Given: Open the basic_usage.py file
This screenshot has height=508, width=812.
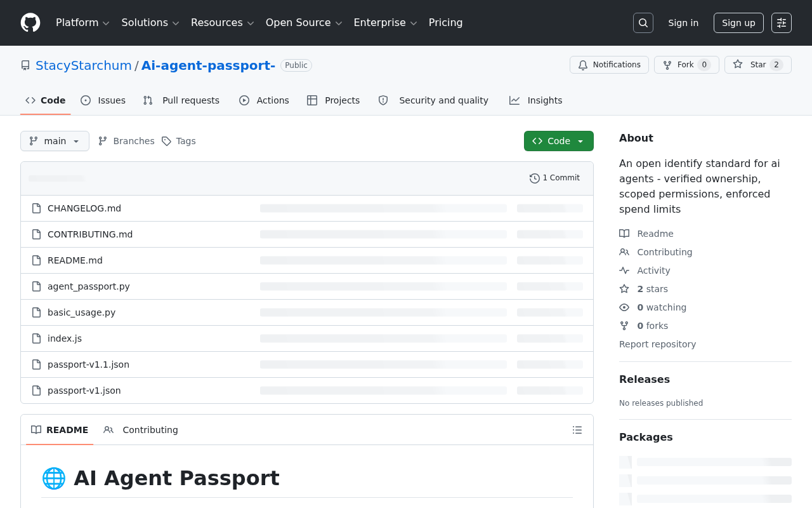Looking at the screenshot, I should click(x=81, y=312).
